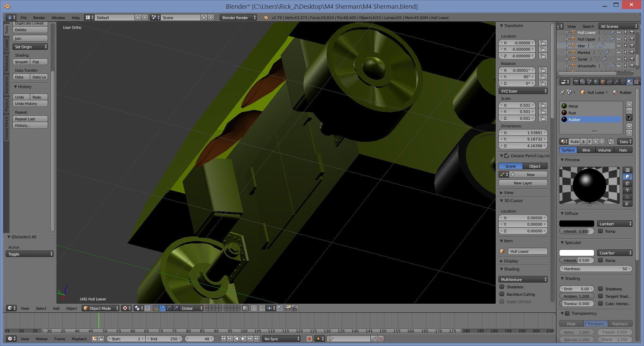The width and height of the screenshot is (644, 346).
Task: Open the Modifiers properties wrench tab
Action: pos(616,82)
